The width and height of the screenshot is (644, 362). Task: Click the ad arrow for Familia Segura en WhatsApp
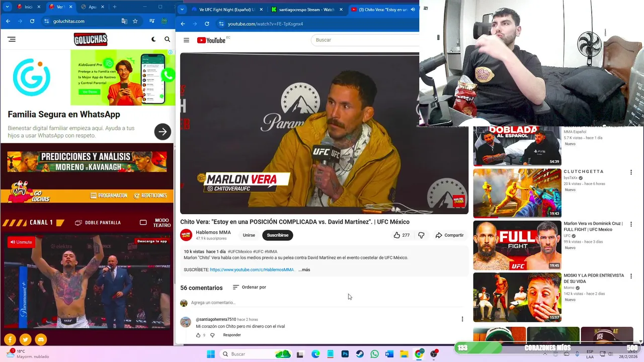point(163,132)
